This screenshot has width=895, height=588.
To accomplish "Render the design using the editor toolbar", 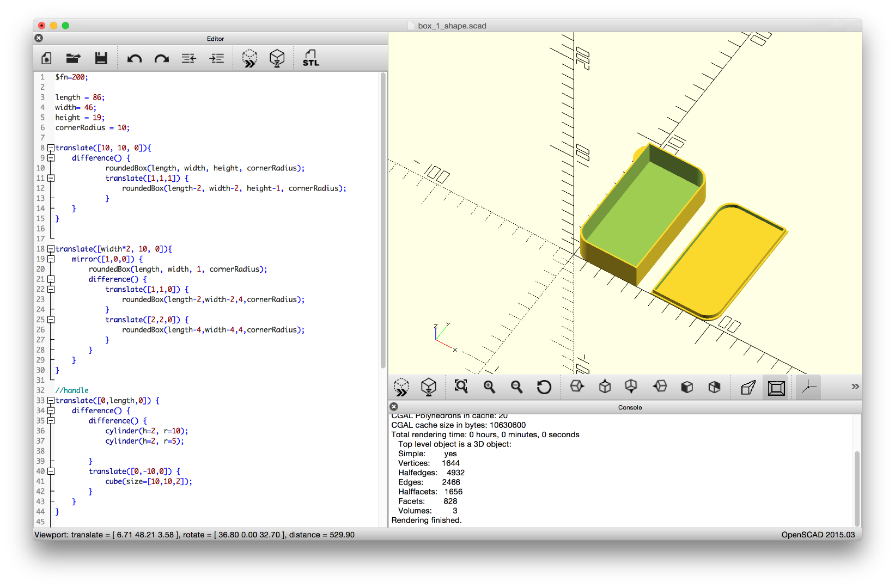I will tap(277, 58).
